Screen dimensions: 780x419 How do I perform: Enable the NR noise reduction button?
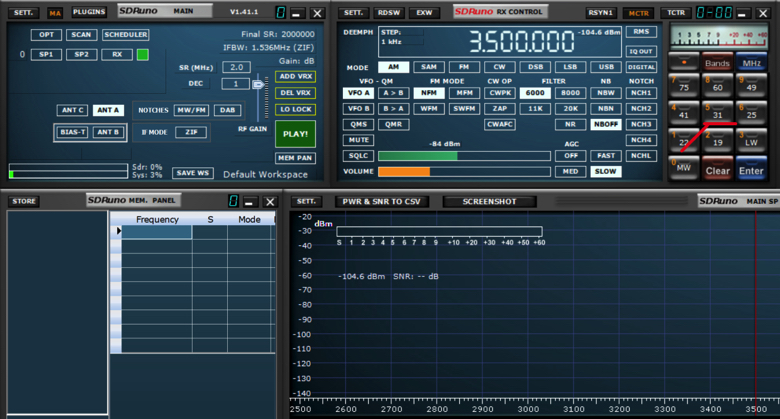pyautogui.click(x=571, y=124)
